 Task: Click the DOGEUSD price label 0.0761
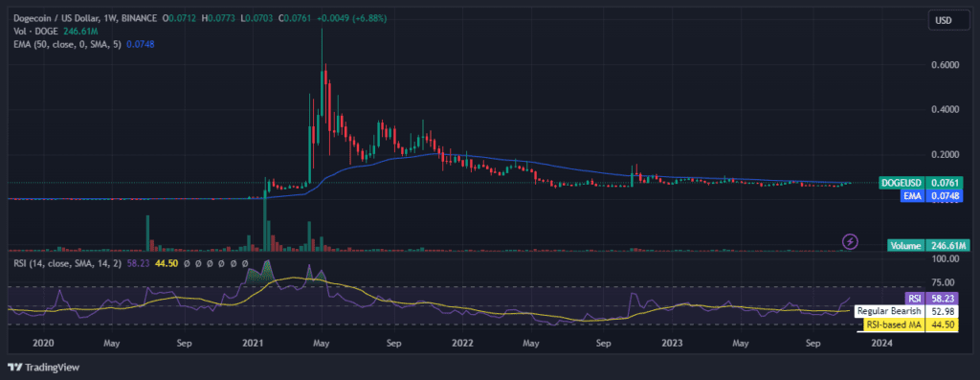coord(922,183)
